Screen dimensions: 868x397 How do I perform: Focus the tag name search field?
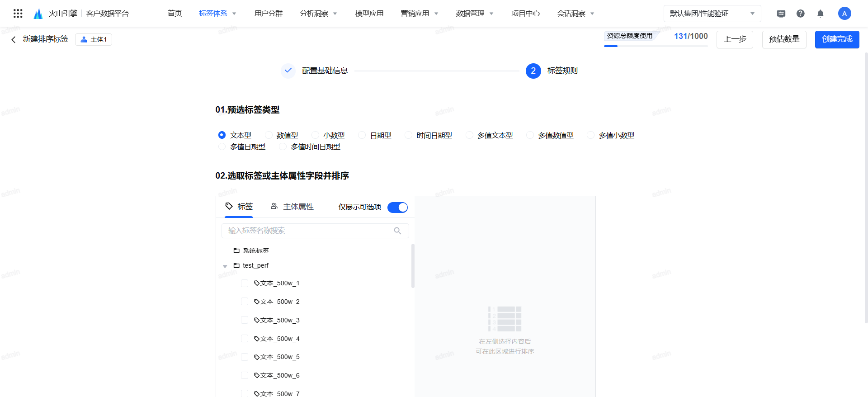click(x=307, y=231)
